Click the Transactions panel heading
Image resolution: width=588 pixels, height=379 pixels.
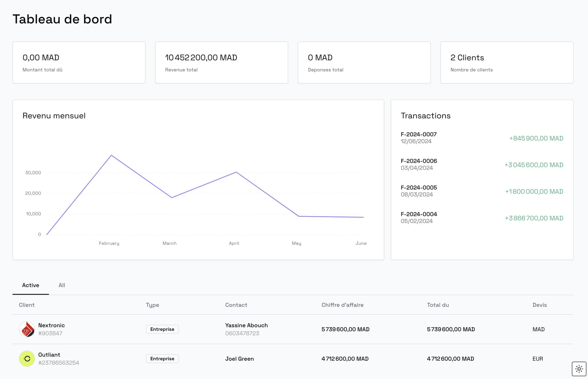426,116
